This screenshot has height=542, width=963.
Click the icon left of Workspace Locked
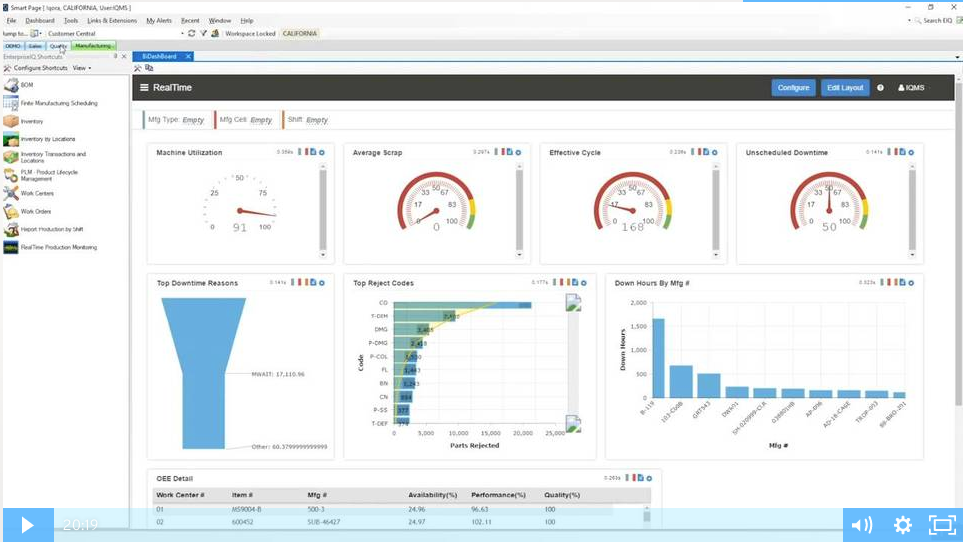tap(215, 33)
